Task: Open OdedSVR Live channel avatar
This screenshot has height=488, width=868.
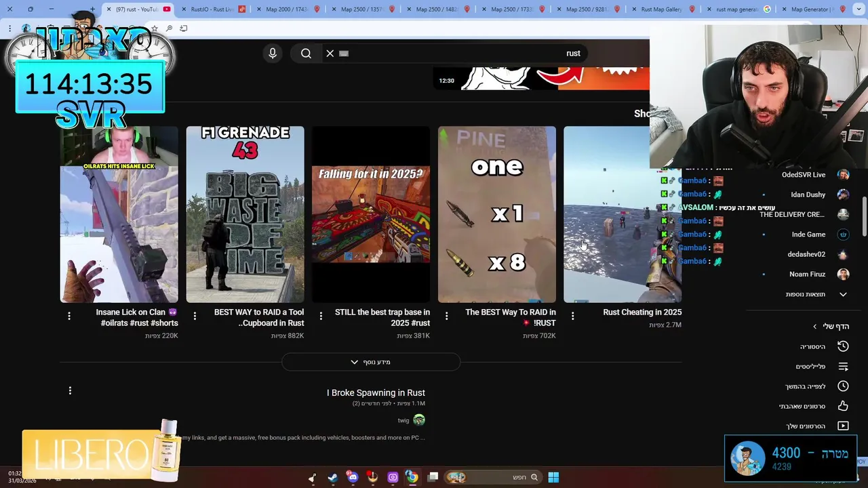Action: pos(843,175)
